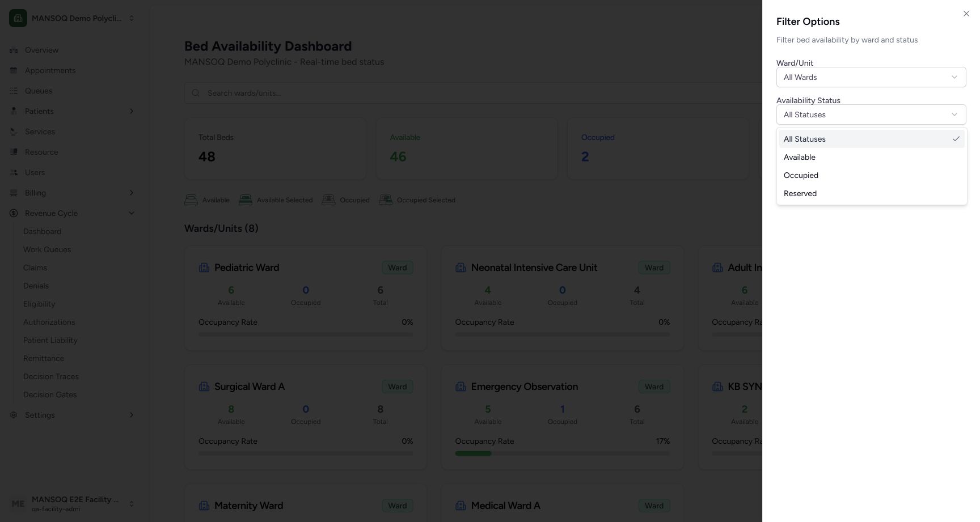Viewport: 980px width, 522px height.
Task: Select the All Statuses option
Action: pos(871,139)
